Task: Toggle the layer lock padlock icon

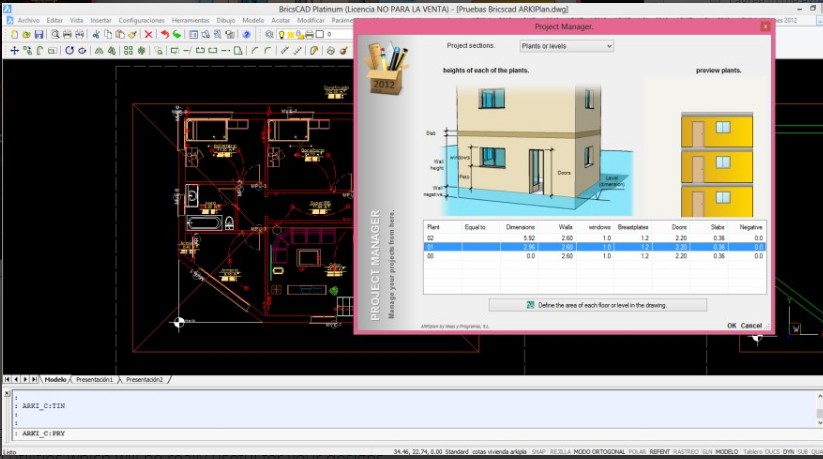Action: (300, 35)
